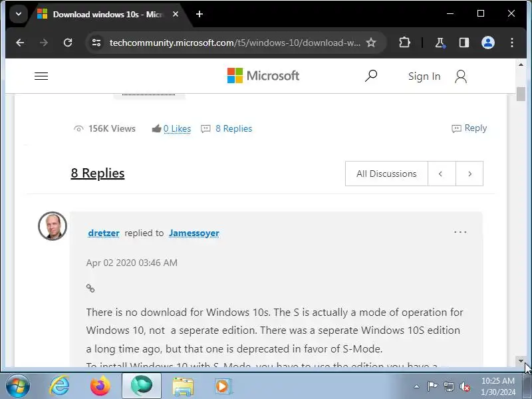The height and width of the screenshot is (399, 532).
Task: Open Chrome's three-dot menu
Action: [x=511, y=43]
